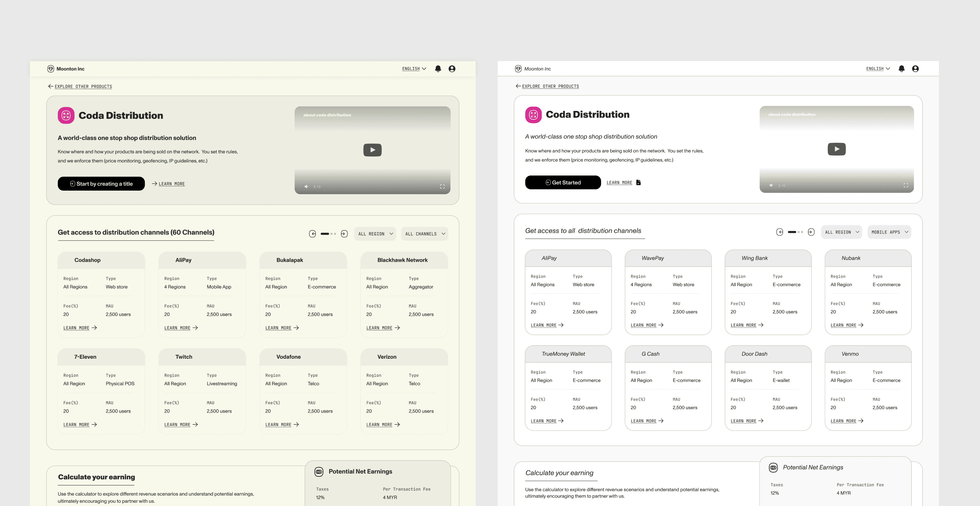Click the Calculate your earning heading in the left mockup

[x=96, y=477]
